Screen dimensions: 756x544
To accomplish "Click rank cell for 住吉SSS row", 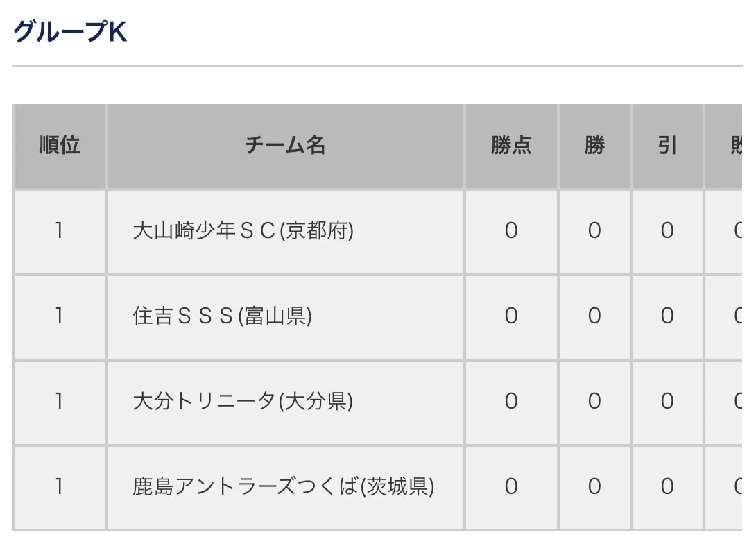I will pyautogui.click(x=60, y=316).
